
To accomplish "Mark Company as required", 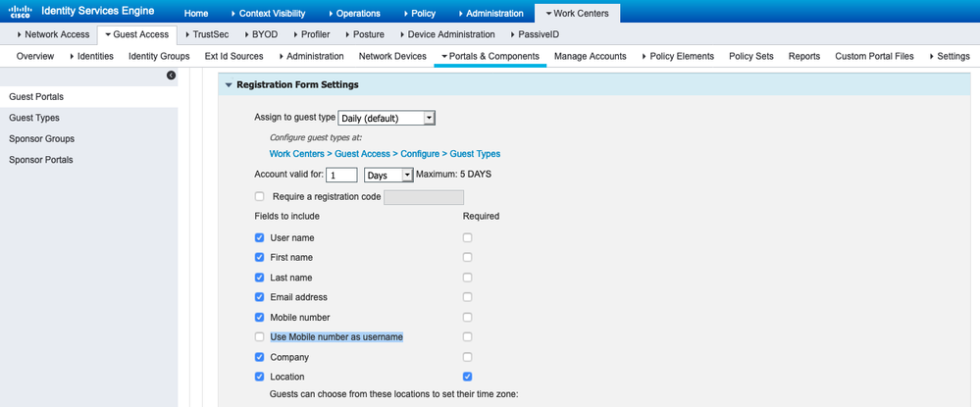I will point(468,357).
